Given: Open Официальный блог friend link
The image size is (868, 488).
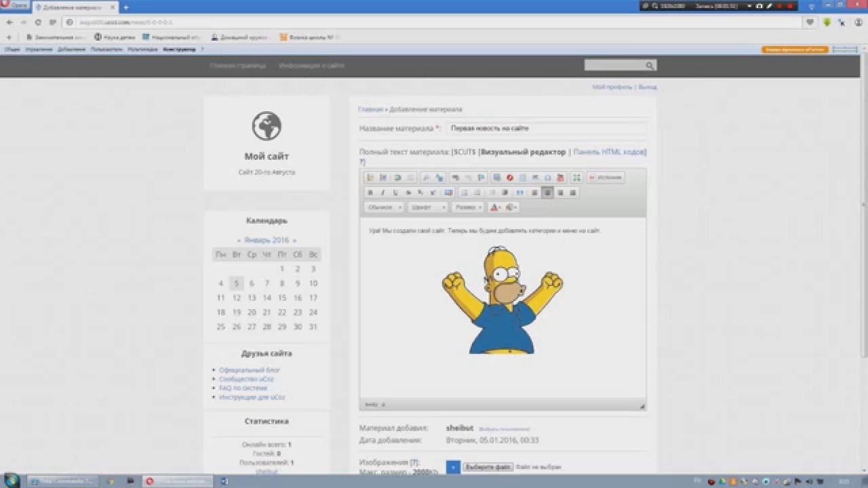Looking at the screenshot, I should pyautogui.click(x=250, y=370).
